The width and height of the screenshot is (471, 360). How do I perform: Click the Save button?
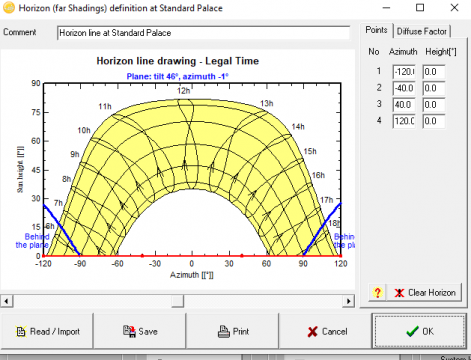pyautogui.click(x=140, y=331)
